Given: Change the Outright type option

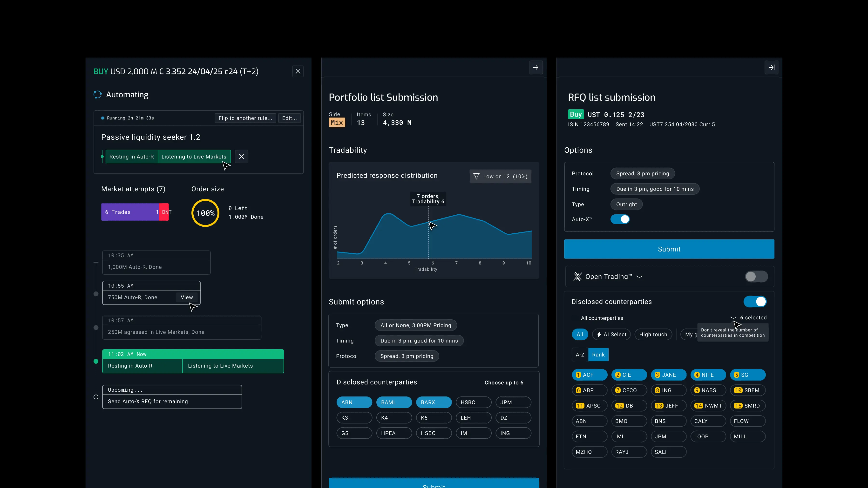Looking at the screenshot, I should 626,204.
